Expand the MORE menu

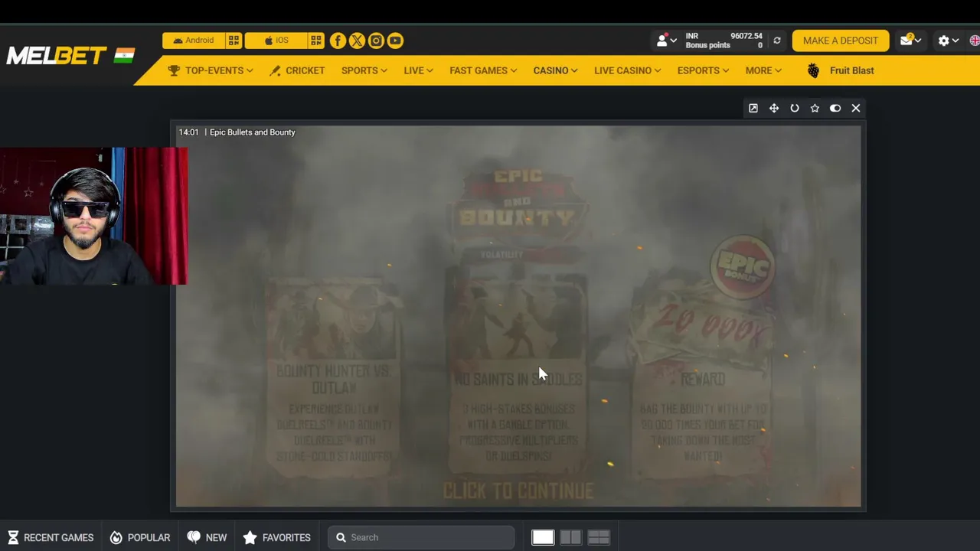[763, 70]
